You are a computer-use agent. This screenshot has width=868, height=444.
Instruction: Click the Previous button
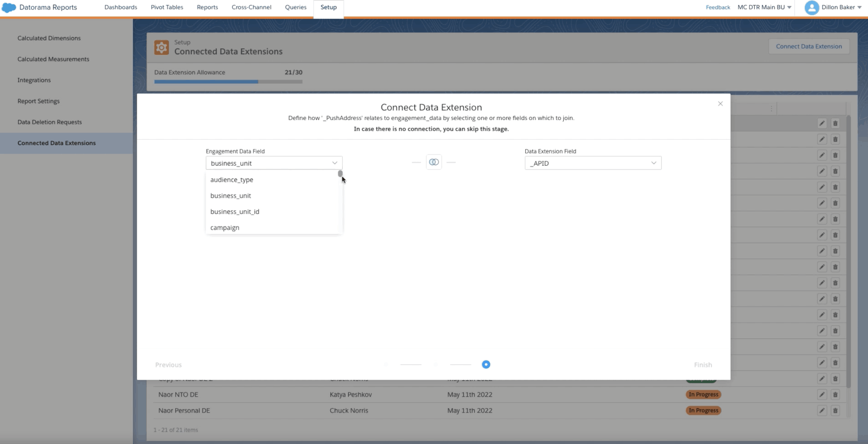click(x=168, y=365)
